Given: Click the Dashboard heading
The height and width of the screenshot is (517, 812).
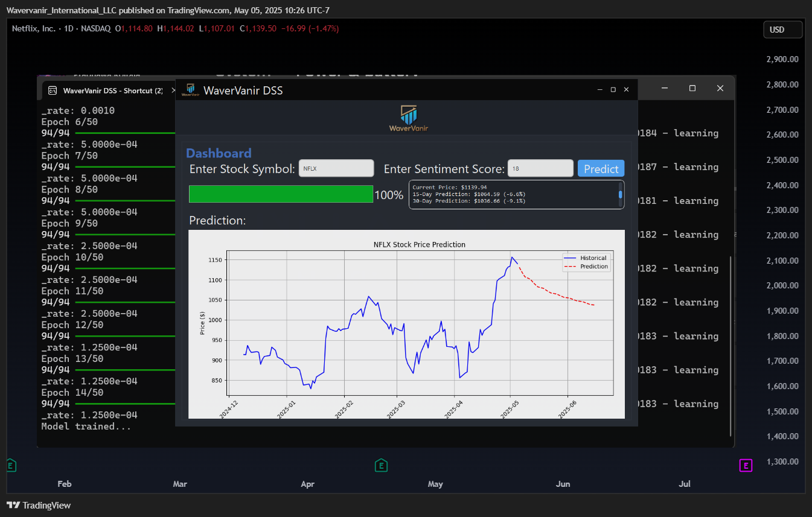Looking at the screenshot, I should click(x=219, y=153).
